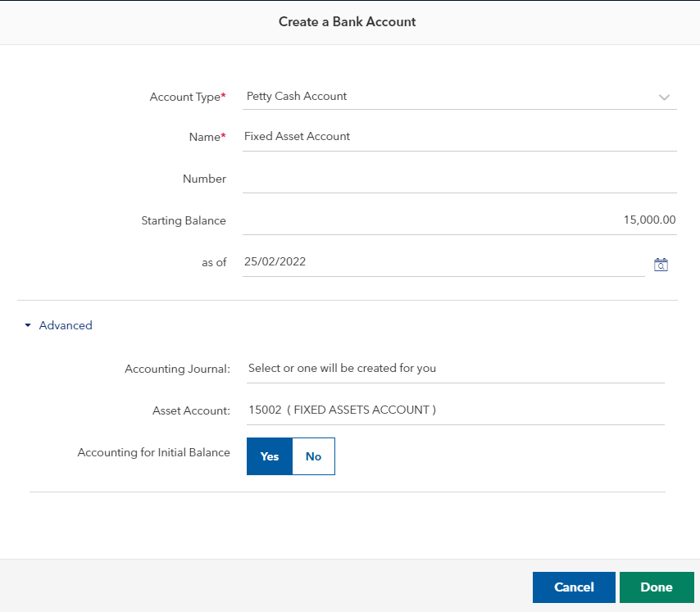700x612 pixels.
Task: Click the Account Type label
Action: point(185,97)
